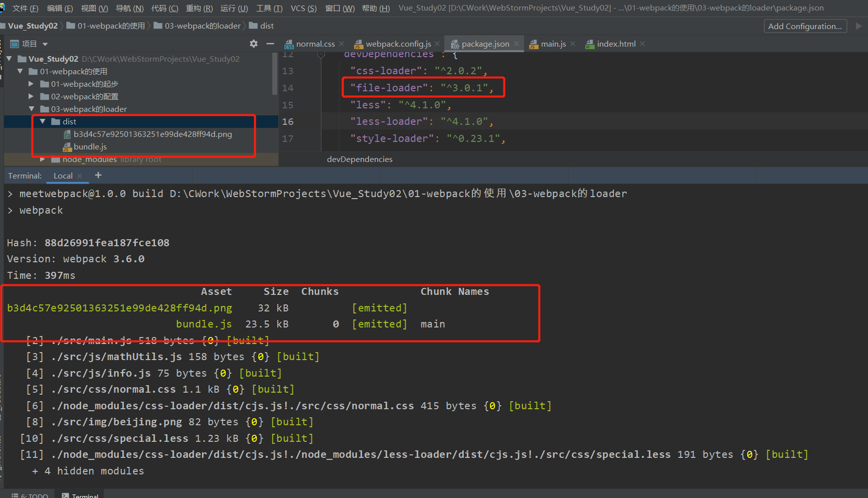Open the 窗口 (W) menu
The width and height of the screenshot is (868, 498).
(x=339, y=8)
